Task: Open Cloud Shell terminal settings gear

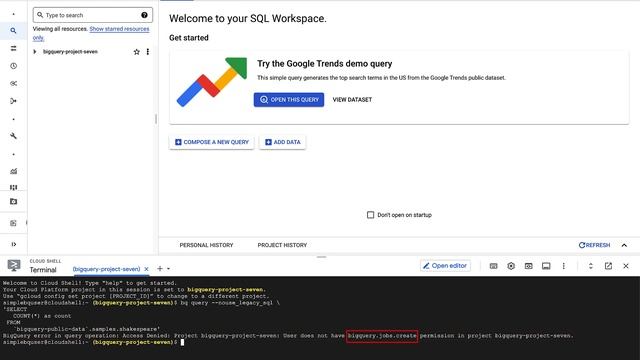Action: 511,266
